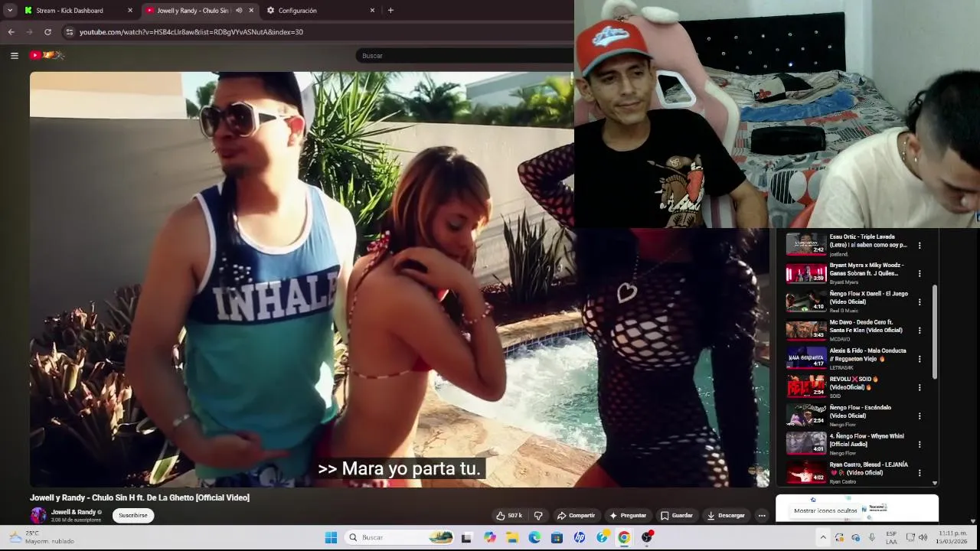Open options menu for LEJANÍA video
This screenshot has width=980, height=551.
pyautogui.click(x=920, y=472)
